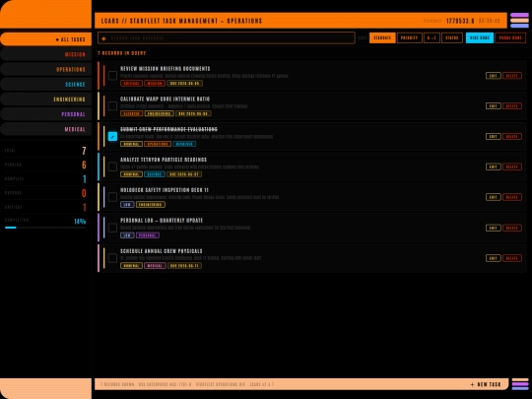Click the total count value 7

[x=84, y=151]
